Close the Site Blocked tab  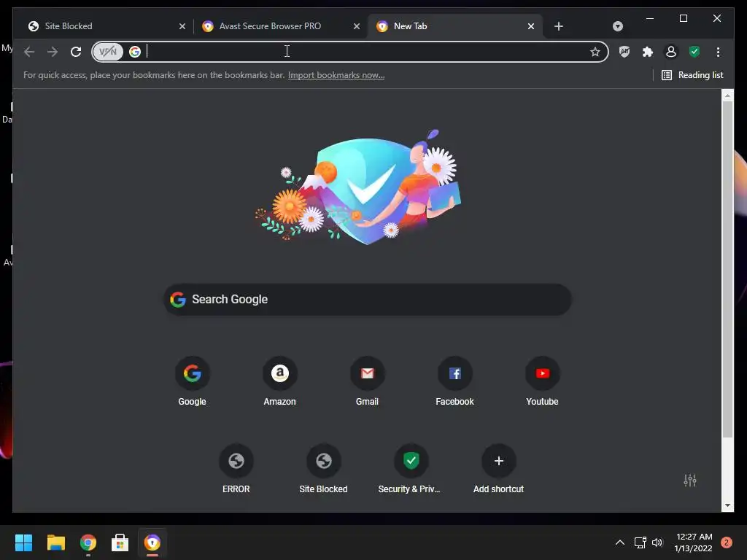[182, 26]
